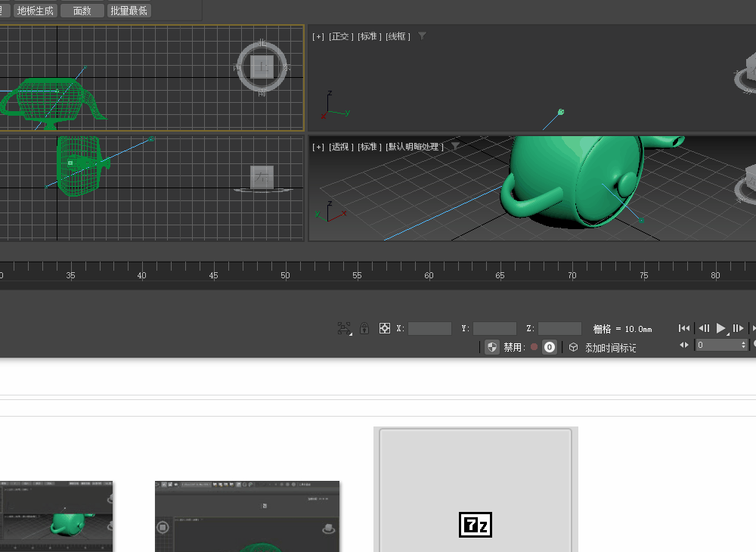Click the filter icon beside [默认明暗处理]
This screenshot has height=552, width=756.
pyautogui.click(x=455, y=146)
